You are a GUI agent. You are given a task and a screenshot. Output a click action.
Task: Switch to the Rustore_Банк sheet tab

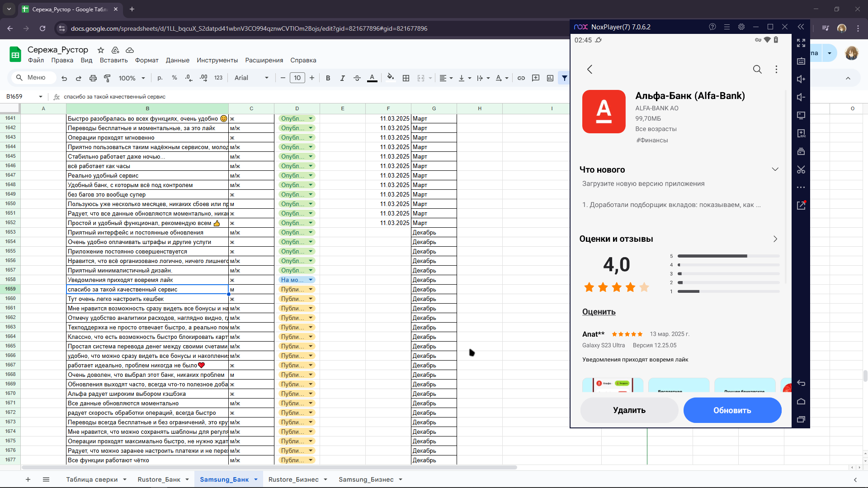click(x=159, y=479)
